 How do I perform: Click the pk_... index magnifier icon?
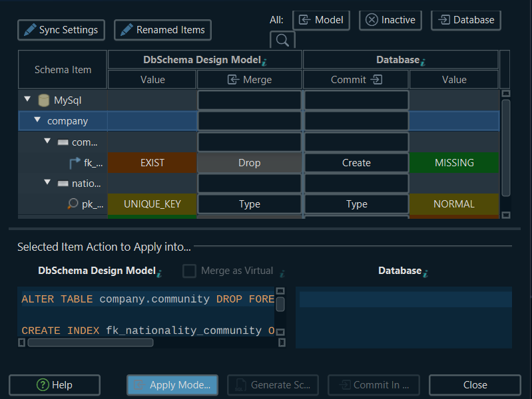pos(73,203)
